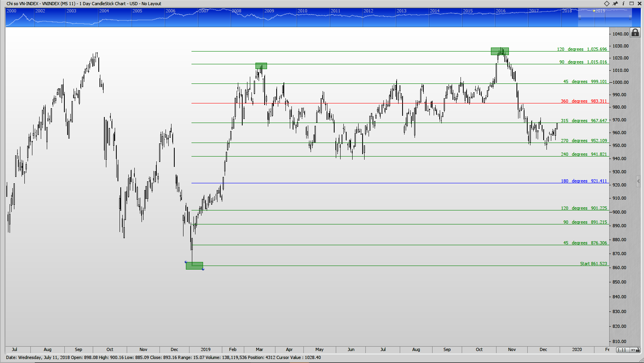The height and width of the screenshot is (363, 644).
Task: Toggle the price scale padlock button
Action: click(x=635, y=33)
